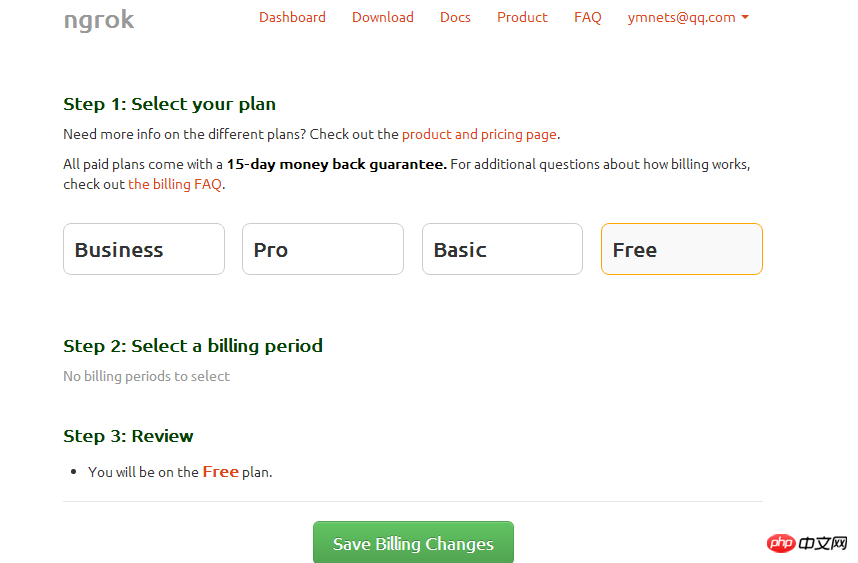This screenshot has width=858, height=563.
Task: Select the Business plan option
Action: coord(144,249)
